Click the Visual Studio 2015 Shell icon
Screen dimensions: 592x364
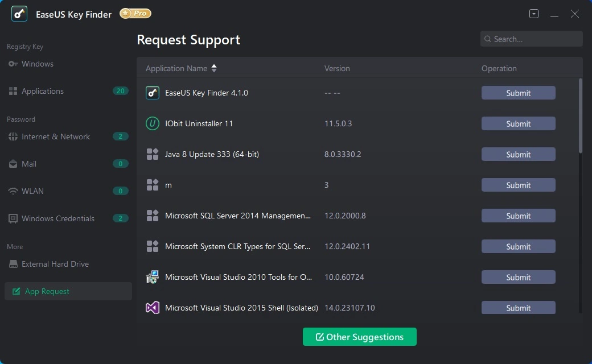pyautogui.click(x=153, y=308)
